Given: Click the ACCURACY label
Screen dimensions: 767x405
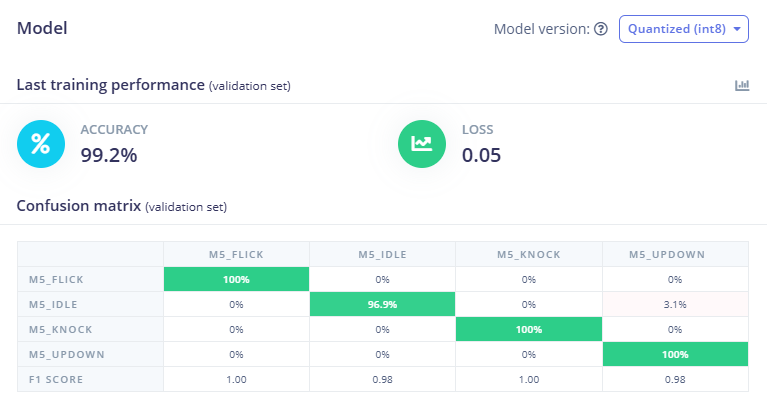Looking at the screenshot, I should (x=114, y=130).
